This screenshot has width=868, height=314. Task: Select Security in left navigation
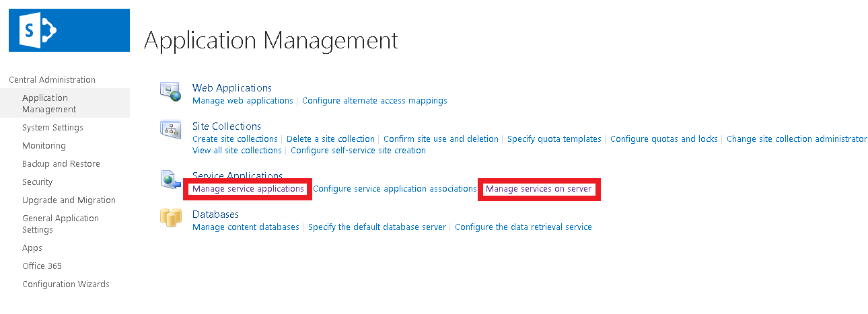[x=37, y=182]
